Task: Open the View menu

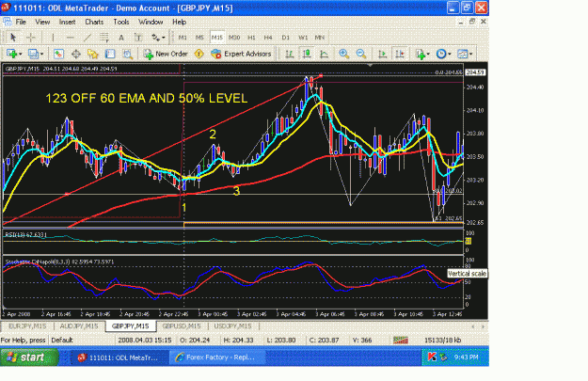Action: (42, 22)
